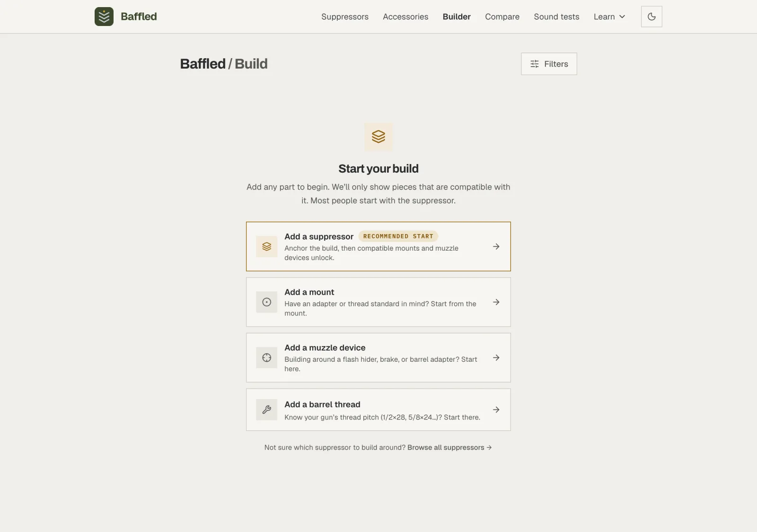This screenshot has height=532, width=757.
Task: Open Sound tests from navigation
Action: pos(556,17)
